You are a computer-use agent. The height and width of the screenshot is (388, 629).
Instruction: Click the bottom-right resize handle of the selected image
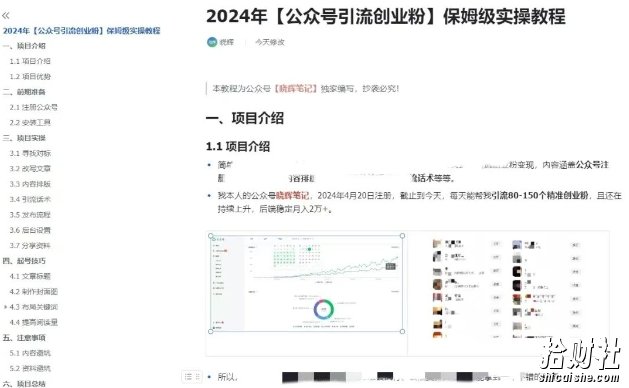pos(403,331)
